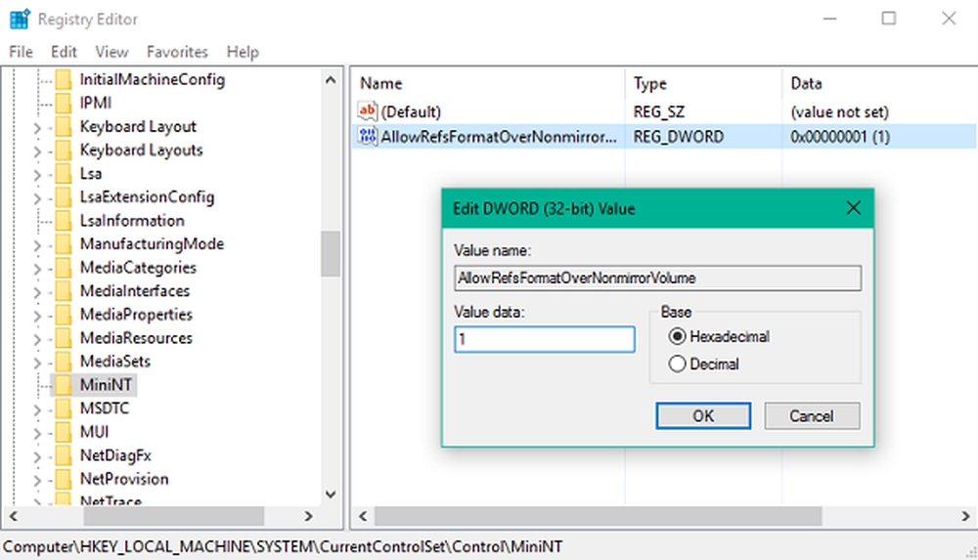Click the AllowRefsFormatOverNonmirrorVolume DWORD value icon
The image size is (978, 560).
368,137
